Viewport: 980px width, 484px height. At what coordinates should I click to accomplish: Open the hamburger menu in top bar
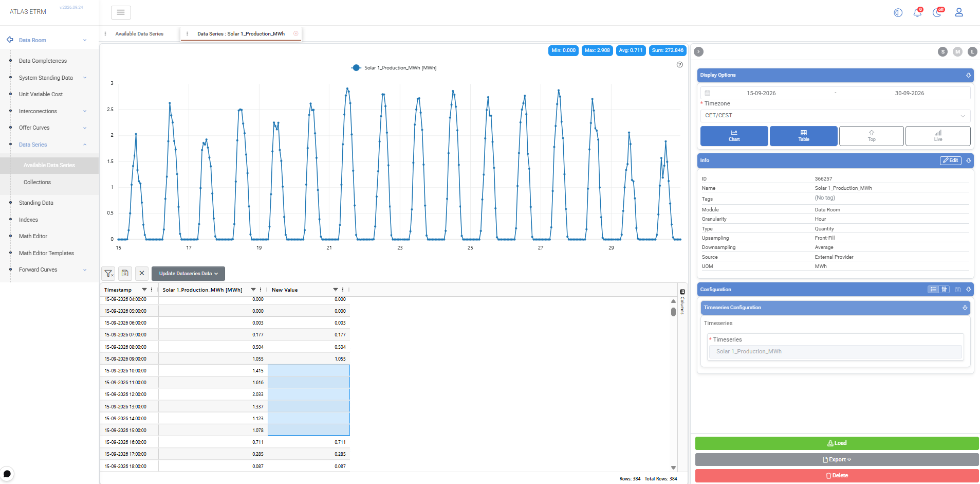[121, 12]
